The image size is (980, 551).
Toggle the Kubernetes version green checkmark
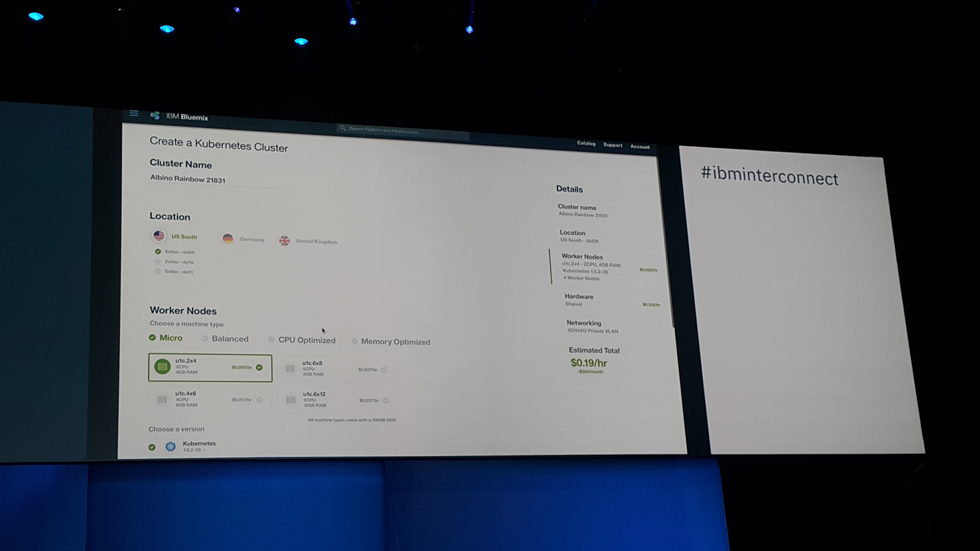[x=152, y=447]
